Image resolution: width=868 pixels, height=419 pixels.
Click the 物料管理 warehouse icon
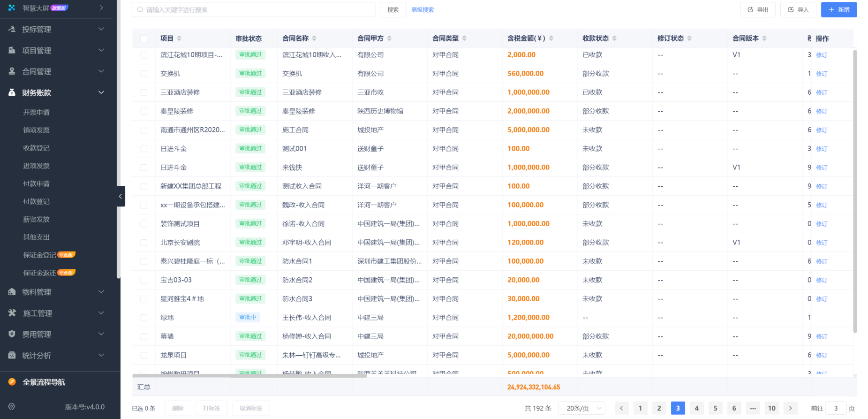tap(12, 292)
